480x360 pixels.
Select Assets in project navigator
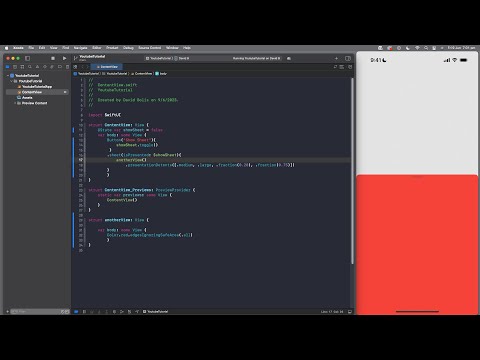[x=25, y=98]
